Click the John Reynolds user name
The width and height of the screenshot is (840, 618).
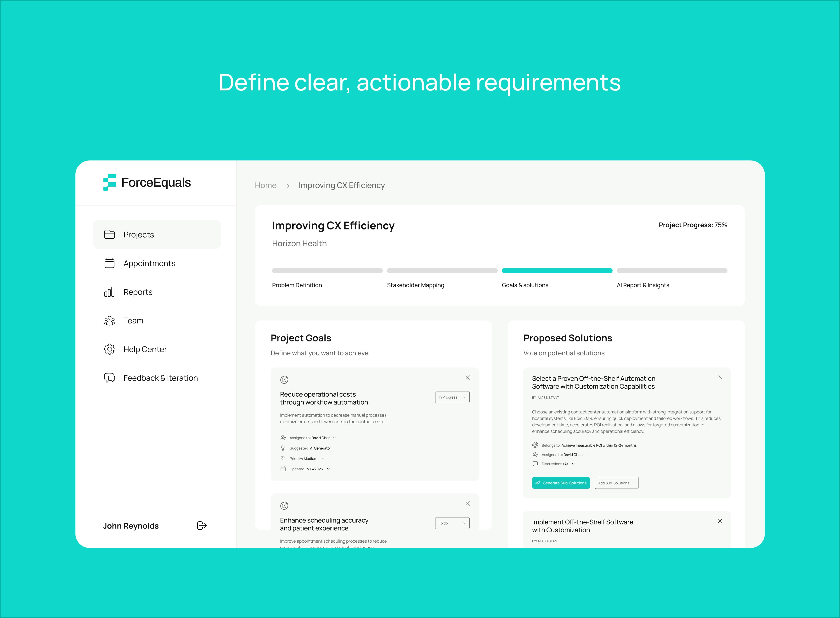pos(131,526)
